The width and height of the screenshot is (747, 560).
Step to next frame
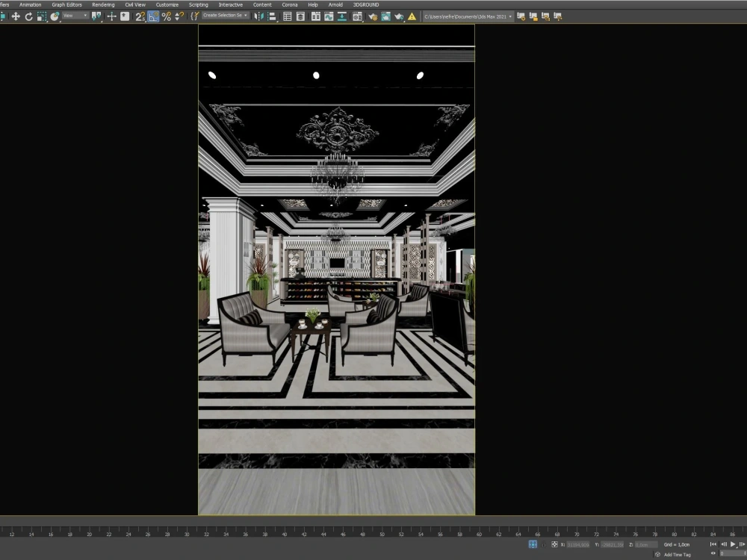pyautogui.click(x=743, y=544)
